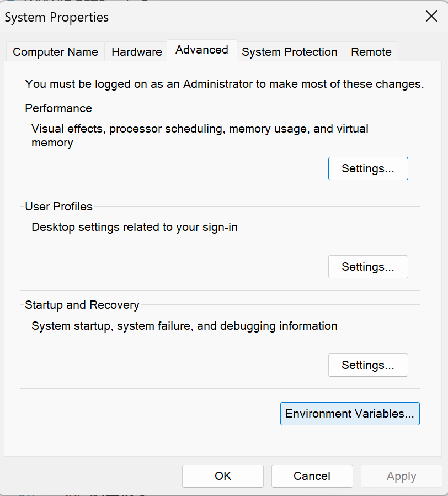View restore points on System Protection tab
448x496 pixels.
289,51
